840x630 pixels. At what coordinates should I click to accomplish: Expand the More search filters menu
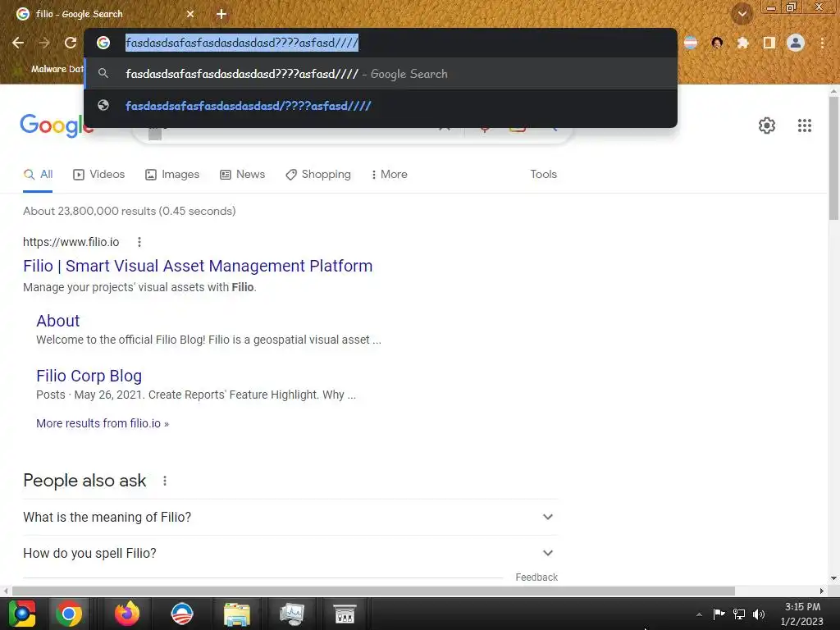(390, 174)
